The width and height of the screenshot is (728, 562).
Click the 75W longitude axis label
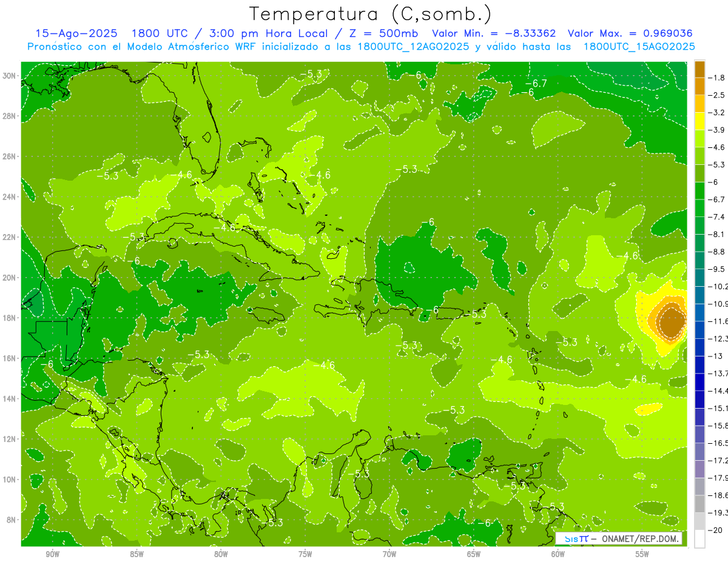click(x=305, y=554)
